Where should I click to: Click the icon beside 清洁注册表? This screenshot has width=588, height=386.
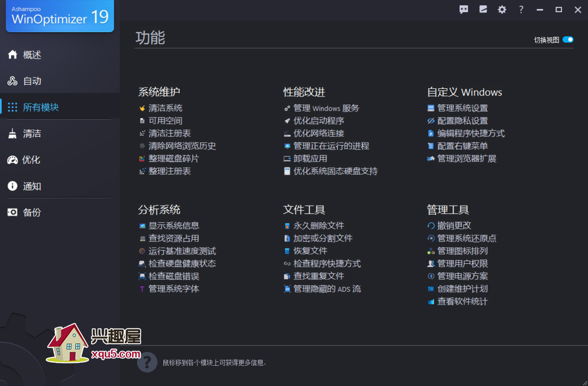tap(142, 133)
